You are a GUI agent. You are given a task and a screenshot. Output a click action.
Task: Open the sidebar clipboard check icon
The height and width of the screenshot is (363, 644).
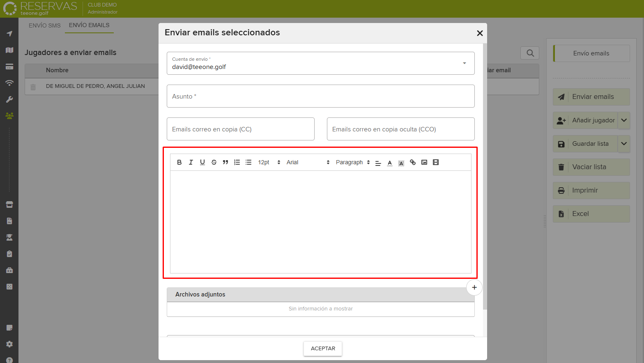click(9, 254)
